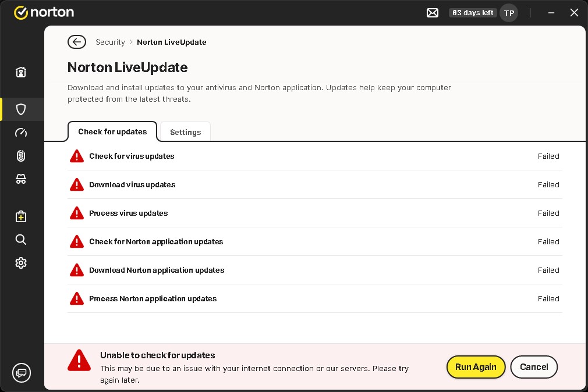Open the Performance speedometer sidebar icon
588x392 pixels.
pyautogui.click(x=21, y=133)
